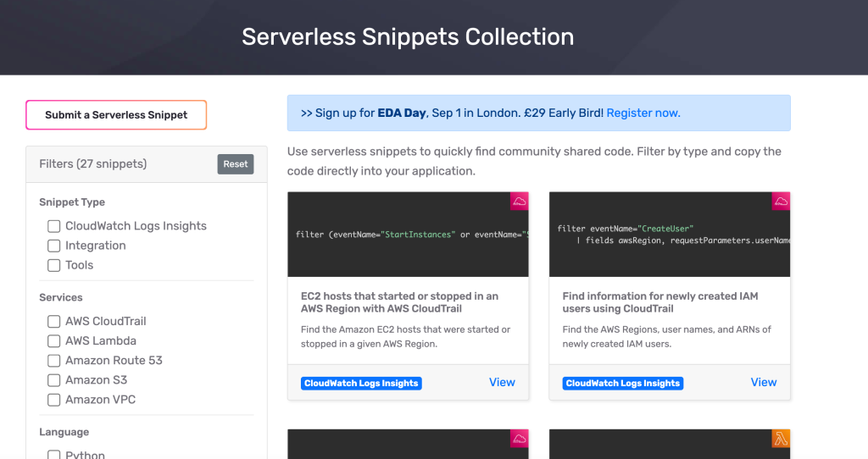Reset all snippet filters
The height and width of the screenshot is (459, 868).
236,164
